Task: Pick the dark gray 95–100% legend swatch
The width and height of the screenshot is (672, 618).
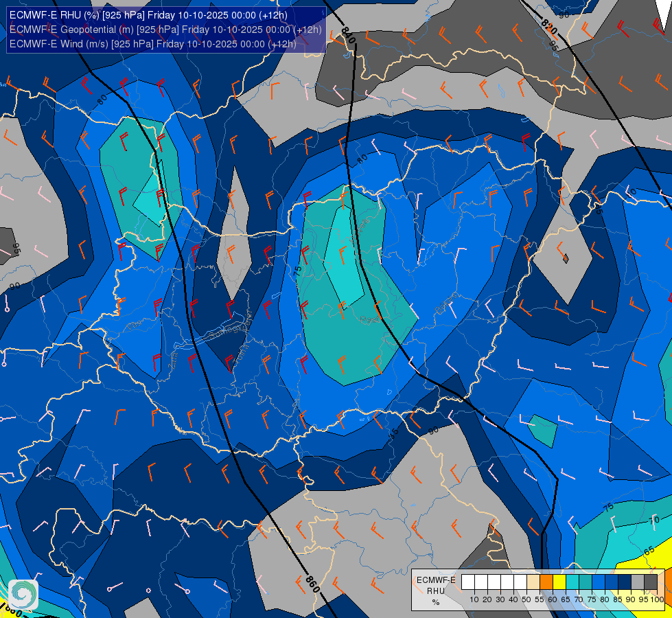Action: [651, 582]
